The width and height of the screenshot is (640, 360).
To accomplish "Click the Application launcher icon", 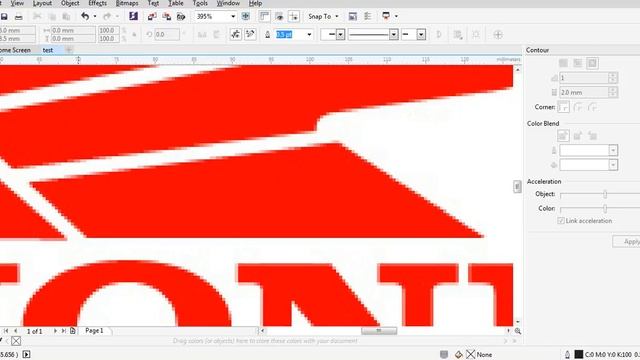I will point(386,16).
